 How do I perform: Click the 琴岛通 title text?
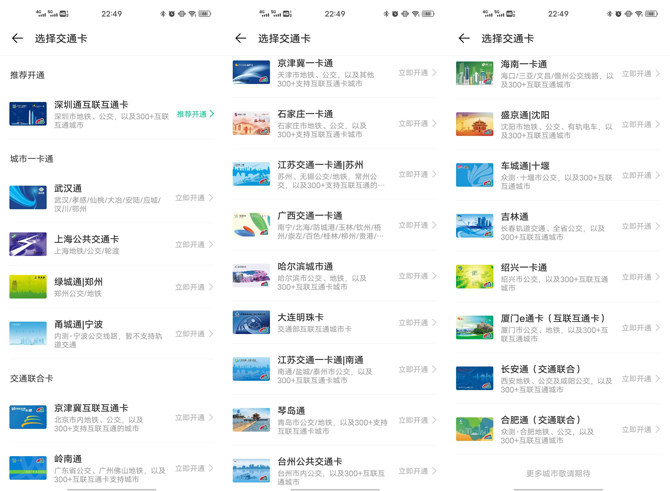click(x=291, y=411)
